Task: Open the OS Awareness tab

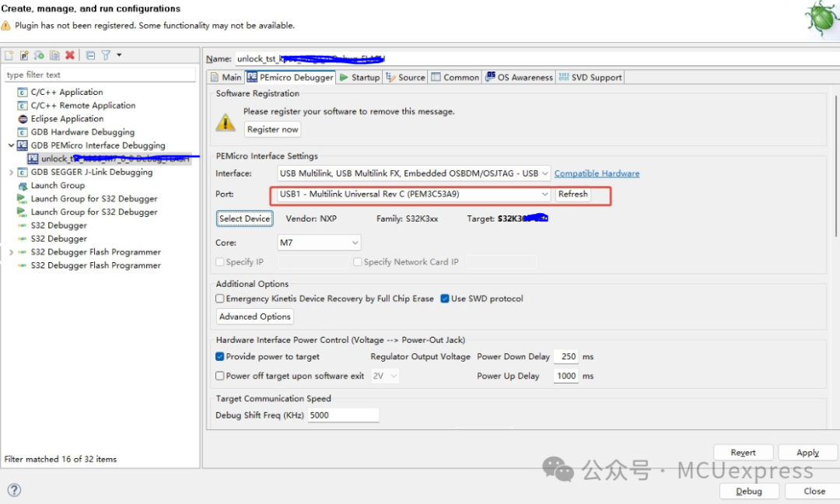Action: (x=519, y=77)
